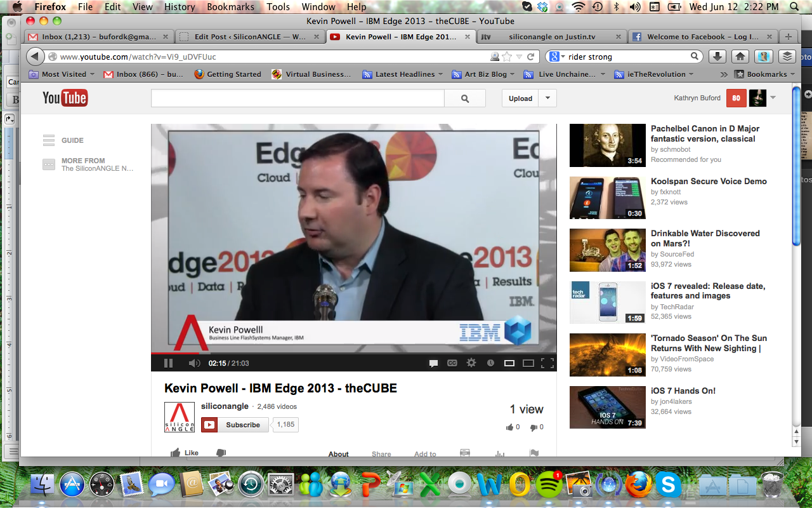The height and width of the screenshot is (508, 812).
Task: Click YouTube's search magnifier button
Action: click(x=465, y=98)
